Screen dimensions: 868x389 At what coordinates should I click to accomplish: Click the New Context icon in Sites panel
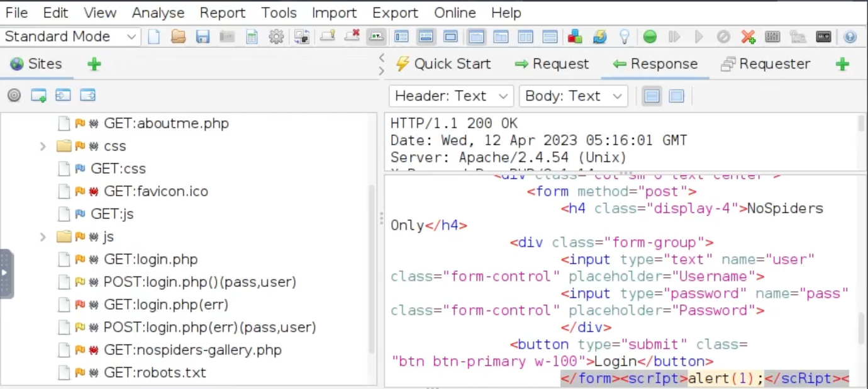tap(38, 96)
